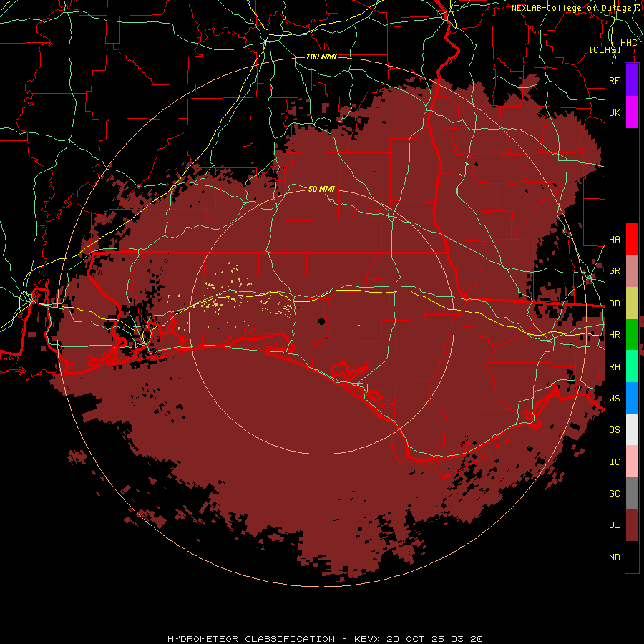This screenshot has width=644, height=644.
Task: Click the BI dark red legend swatch
Action: coord(632,525)
